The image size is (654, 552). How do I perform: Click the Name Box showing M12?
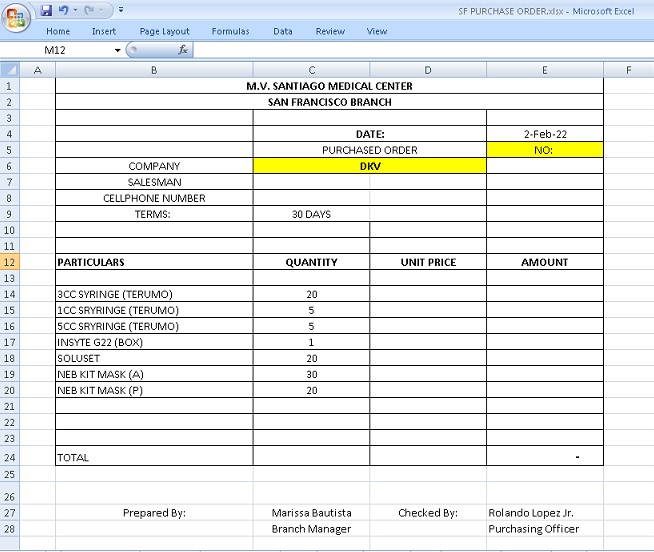click(57, 50)
